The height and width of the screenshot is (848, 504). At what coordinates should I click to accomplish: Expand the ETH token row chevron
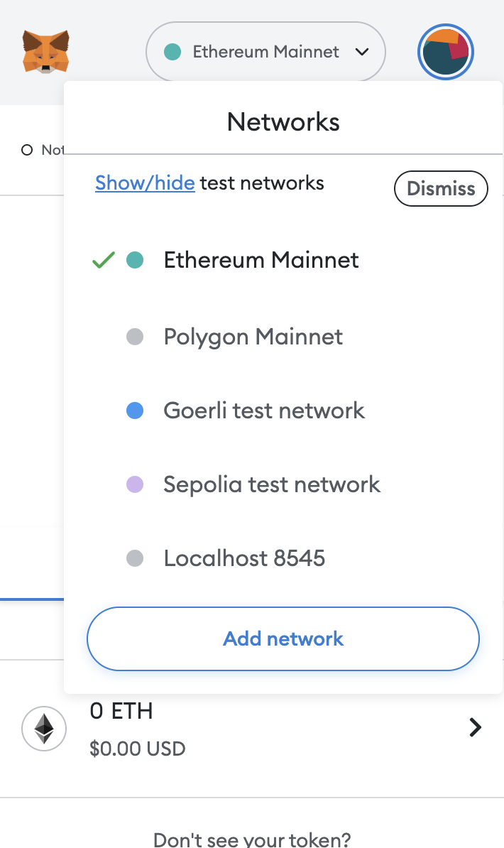(x=474, y=727)
